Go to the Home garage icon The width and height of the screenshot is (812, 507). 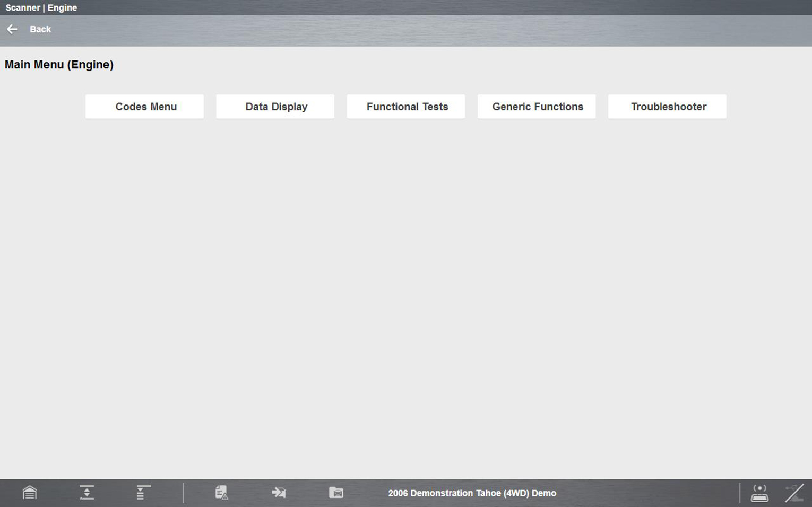coord(30,493)
